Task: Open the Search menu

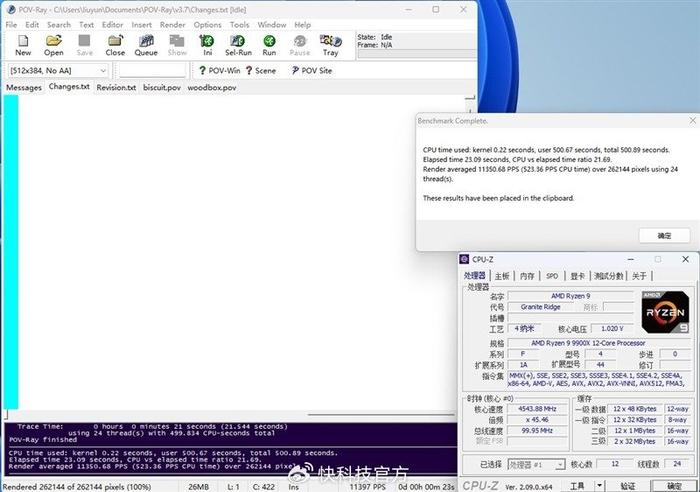Action: click(x=59, y=25)
